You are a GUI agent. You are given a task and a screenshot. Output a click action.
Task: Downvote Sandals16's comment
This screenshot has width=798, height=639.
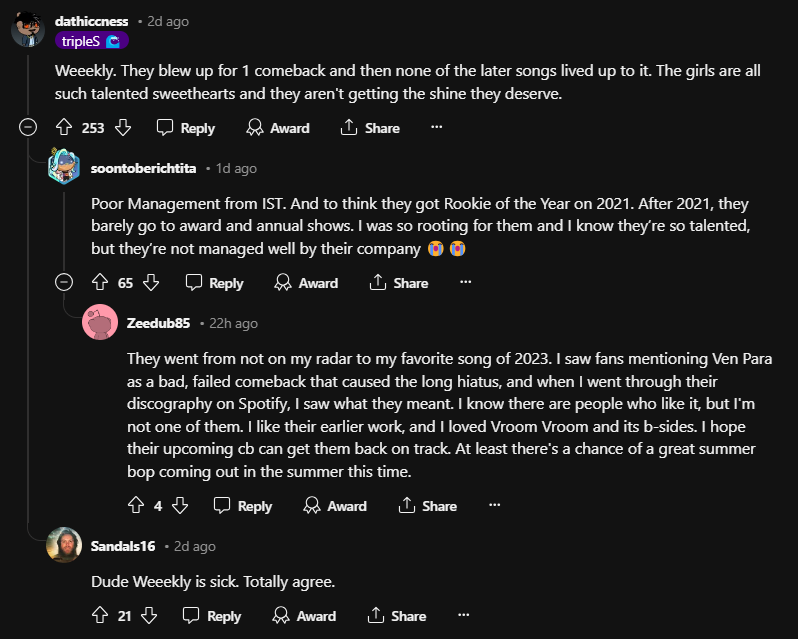click(x=151, y=616)
